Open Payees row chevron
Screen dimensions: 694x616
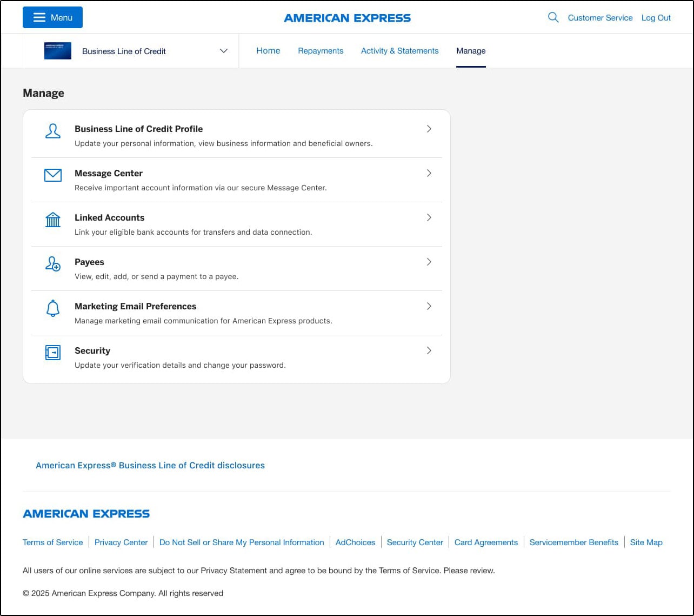[429, 262]
